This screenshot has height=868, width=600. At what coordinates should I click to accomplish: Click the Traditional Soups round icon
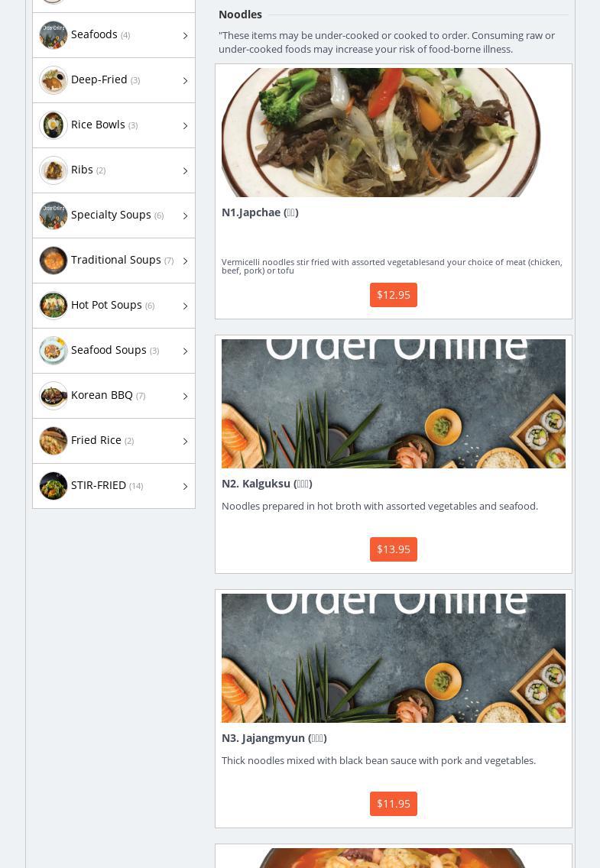tap(54, 261)
